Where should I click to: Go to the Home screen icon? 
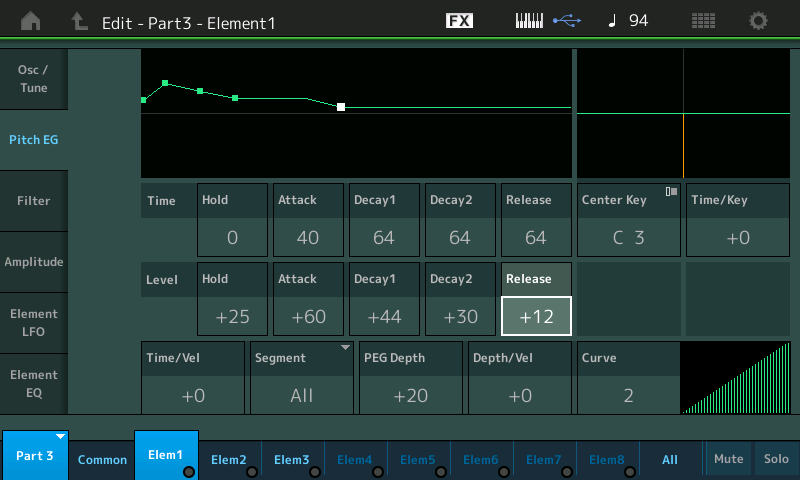(x=31, y=21)
